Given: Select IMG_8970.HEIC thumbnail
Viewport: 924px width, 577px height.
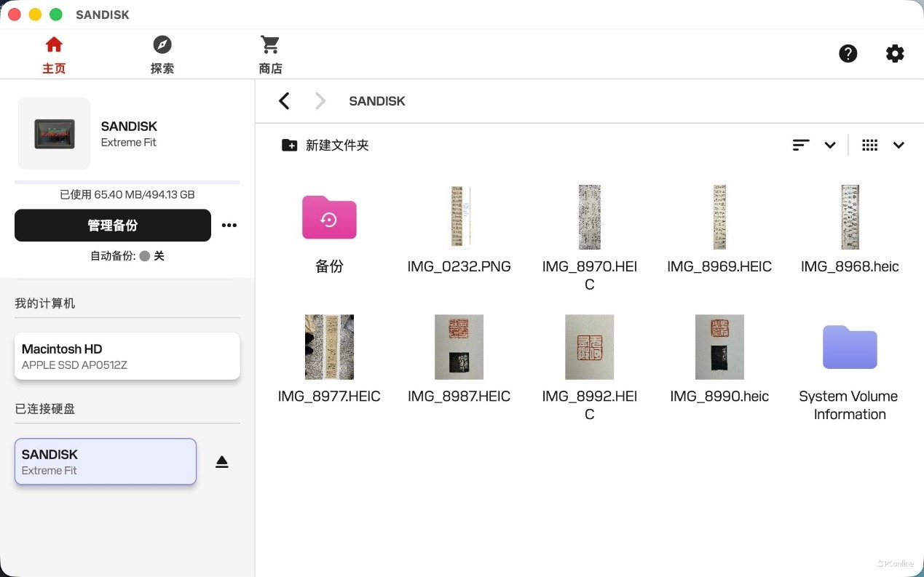Looking at the screenshot, I should pos(590,217).
